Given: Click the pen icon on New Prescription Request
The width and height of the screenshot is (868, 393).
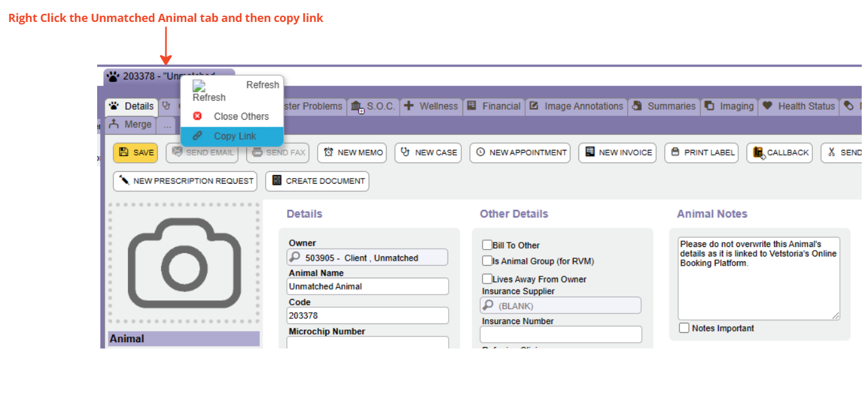Looking at the screenshot, I should (124, 181).
